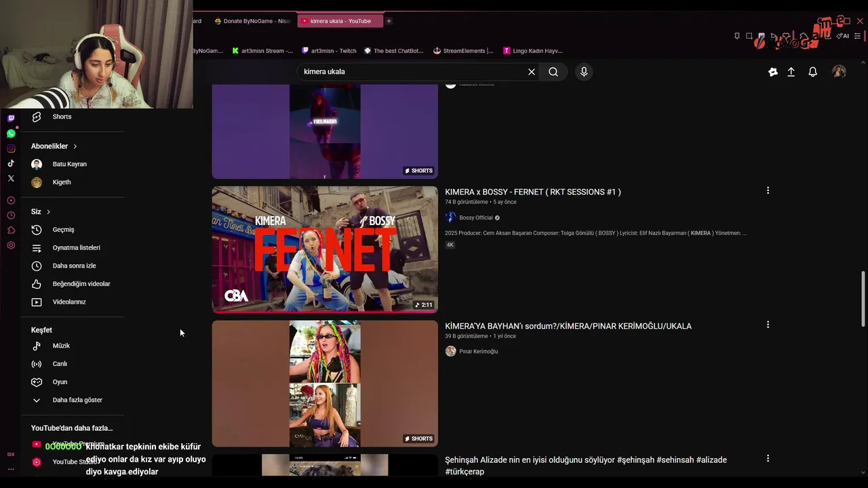Play the FERNET video thumbnail
Viewport: 868px width, 488px height.
(325, 249)
